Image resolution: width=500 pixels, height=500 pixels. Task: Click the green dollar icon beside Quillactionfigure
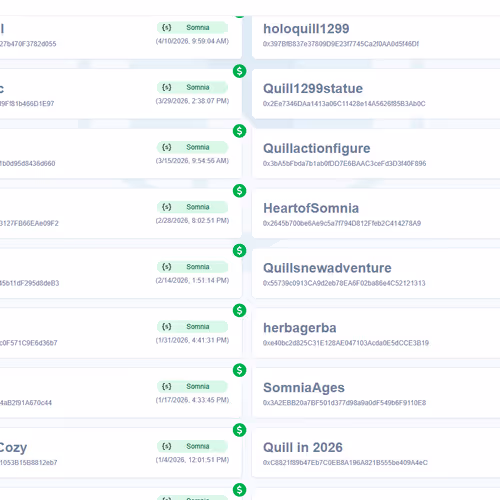(x=239, y=131)
